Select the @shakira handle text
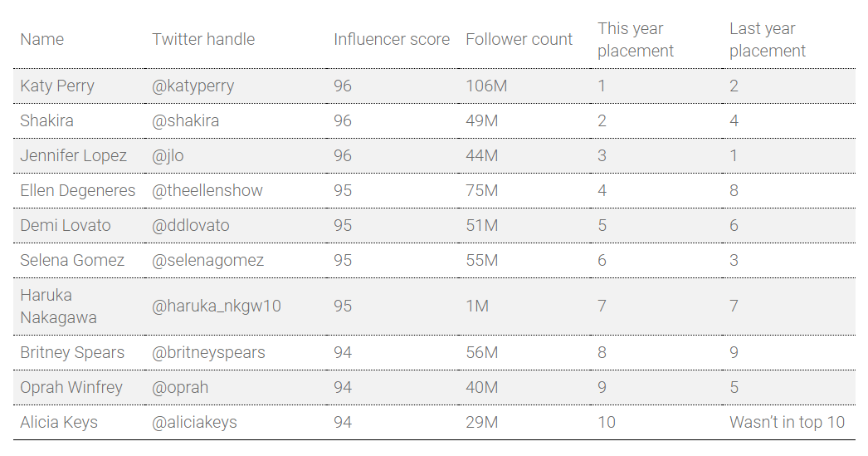This screenshot has height=456, width=868. [x=185, y=120]
